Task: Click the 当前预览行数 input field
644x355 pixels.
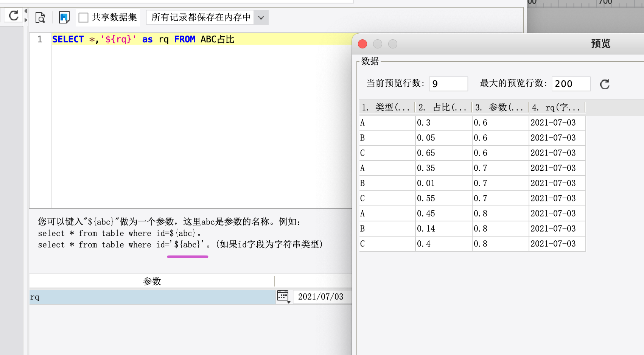Action: [x=448, y=84]
